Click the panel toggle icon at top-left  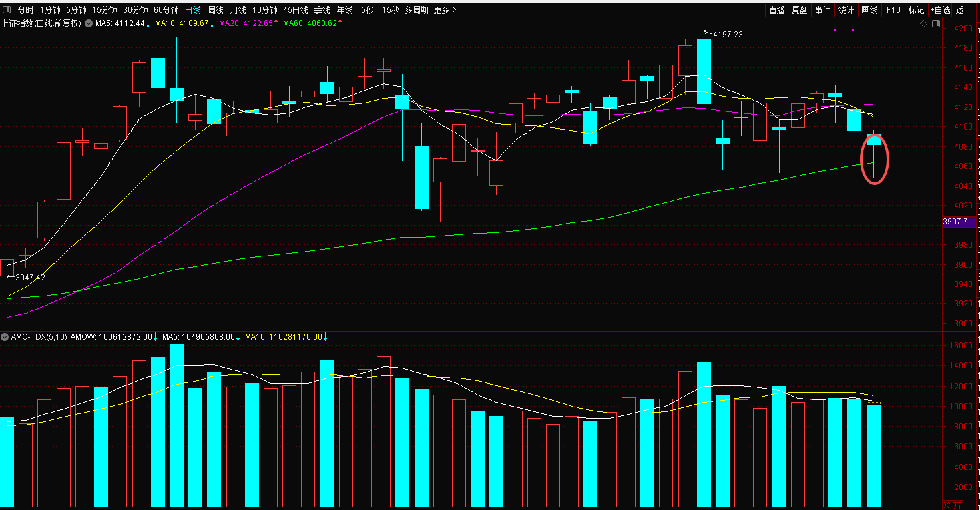pyautogui.click(x=7, y=10)
